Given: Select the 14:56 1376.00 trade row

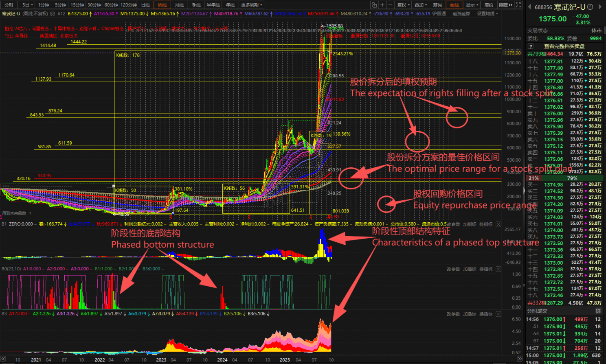Looking at the screenshot, I should coord(564,319).
